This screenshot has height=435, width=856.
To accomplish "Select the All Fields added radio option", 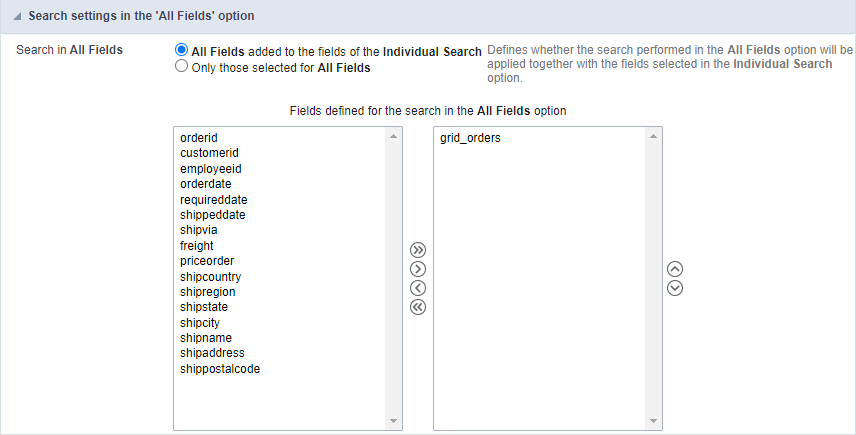I will [181, 50].
